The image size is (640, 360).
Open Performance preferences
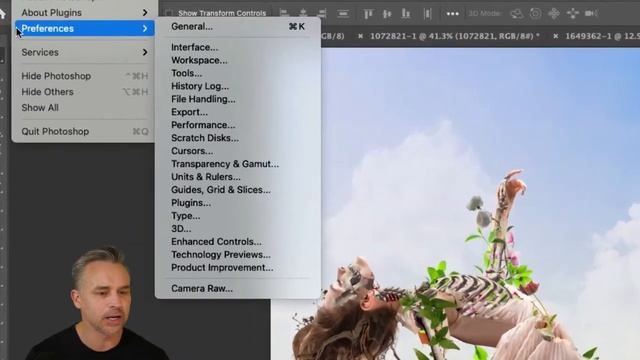click(x=238, y=125)
